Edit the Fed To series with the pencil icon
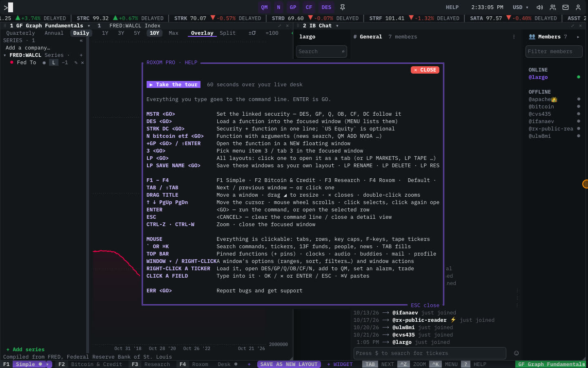This screenshot has width=588, height=368. tap(76, 63)
